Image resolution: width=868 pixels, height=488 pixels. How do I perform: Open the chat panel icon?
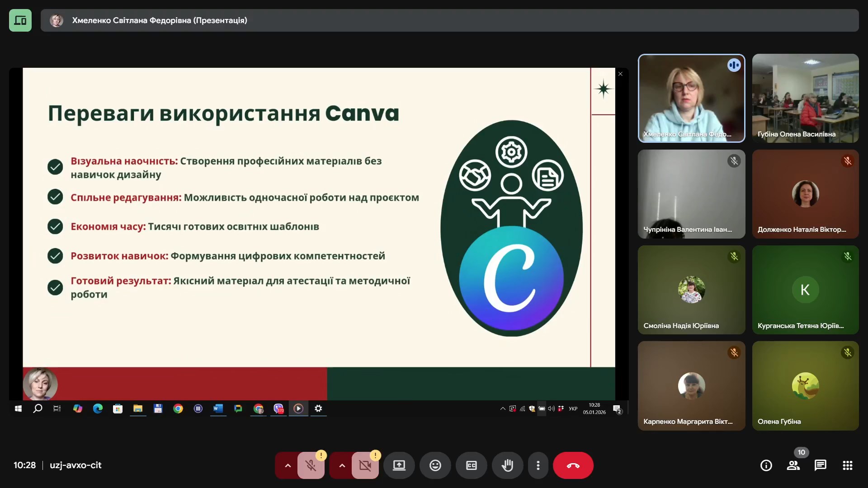820,465
